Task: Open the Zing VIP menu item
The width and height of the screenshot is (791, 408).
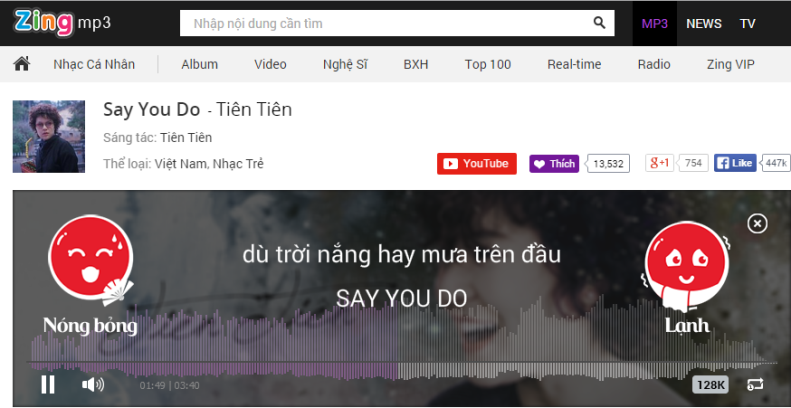Action: click(x=730, y=65)
